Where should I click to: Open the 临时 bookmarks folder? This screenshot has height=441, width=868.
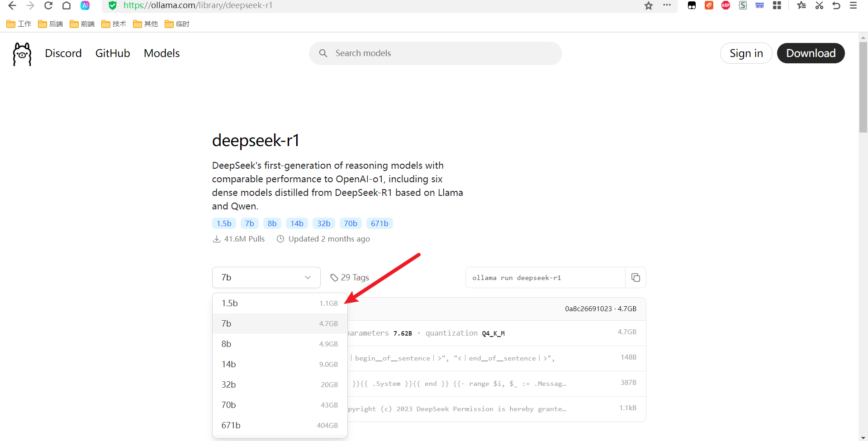pyautogui.click(x=177, y=24)
